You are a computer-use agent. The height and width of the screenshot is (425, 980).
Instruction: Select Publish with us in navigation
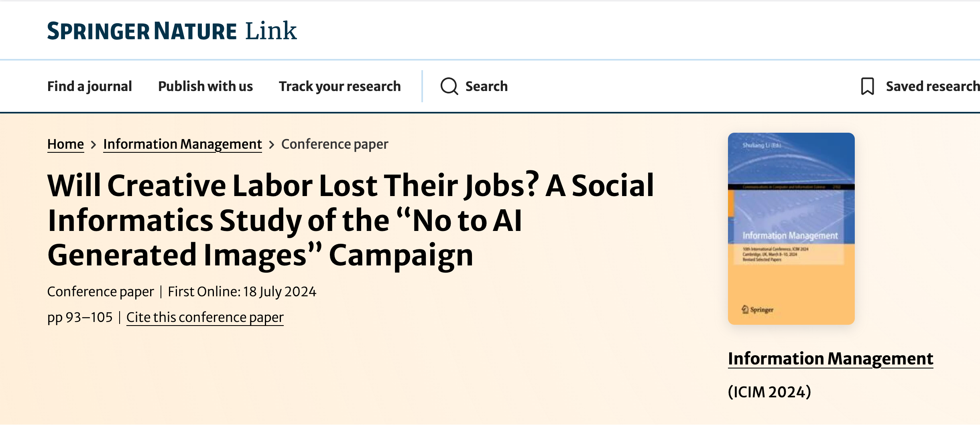(205, 86)
